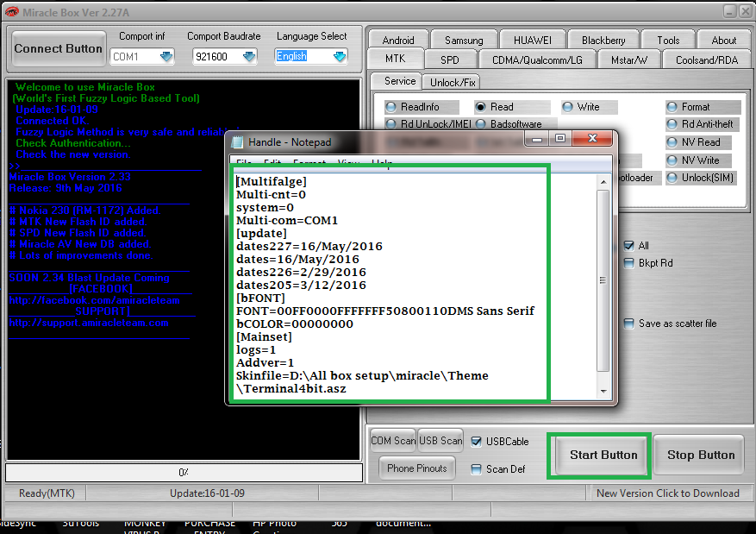Click the Handle - Notepad title bar

click(376, 141)
